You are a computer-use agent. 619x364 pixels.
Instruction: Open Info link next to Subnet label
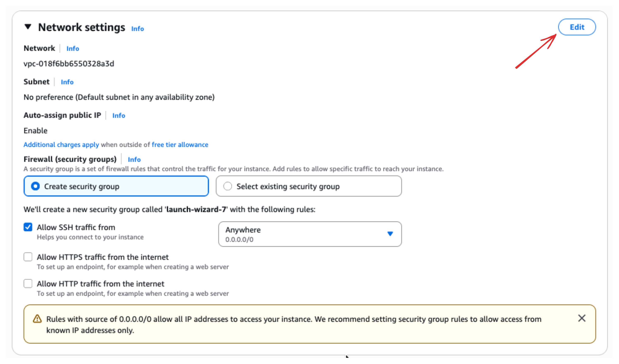(67, 82)
